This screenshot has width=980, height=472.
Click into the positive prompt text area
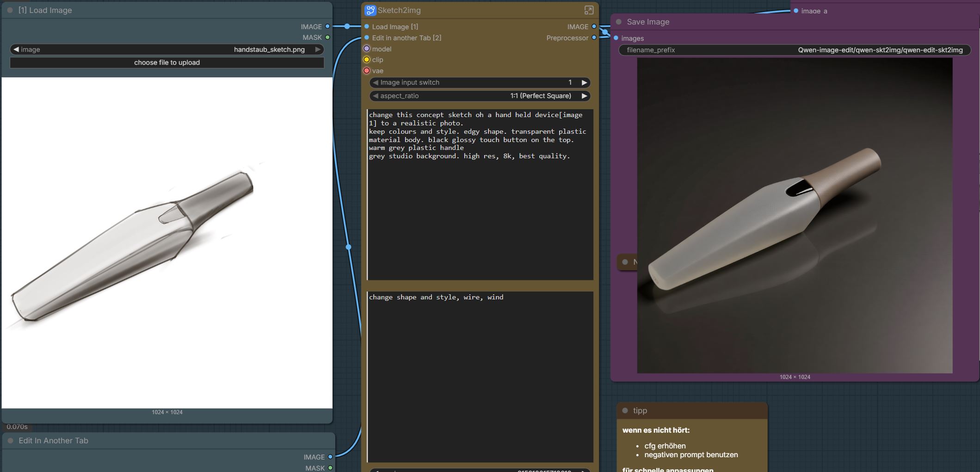click(480, 194)
